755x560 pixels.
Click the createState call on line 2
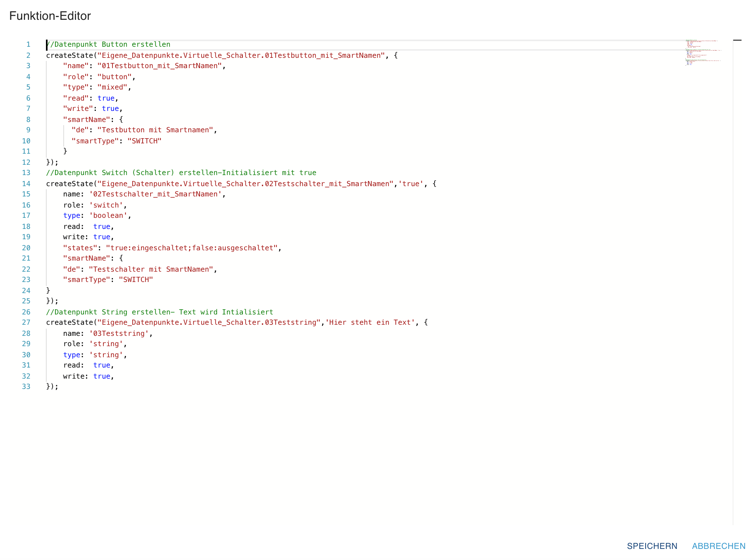click(70, 55)
